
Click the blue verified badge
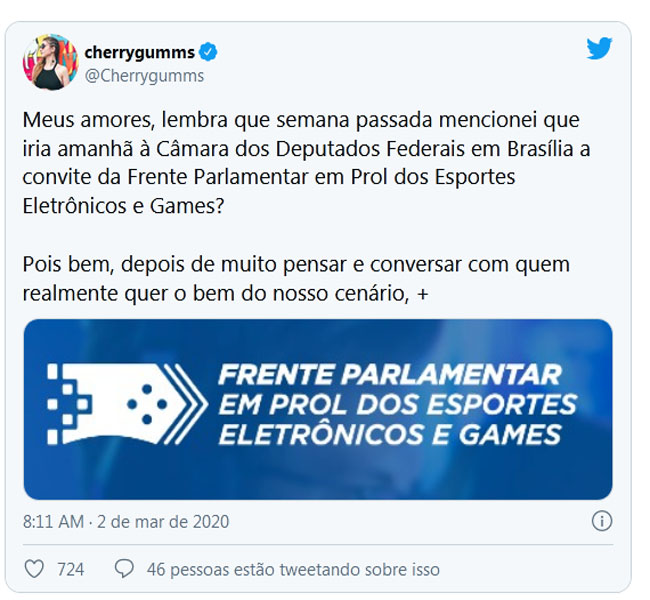(x=208, y=52)
